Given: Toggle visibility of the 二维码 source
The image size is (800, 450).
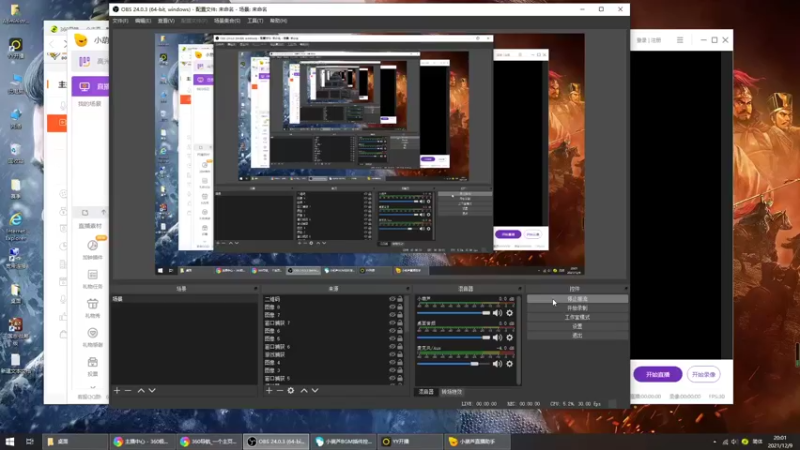Looking at the screenshot, I should tap(392, 299).
